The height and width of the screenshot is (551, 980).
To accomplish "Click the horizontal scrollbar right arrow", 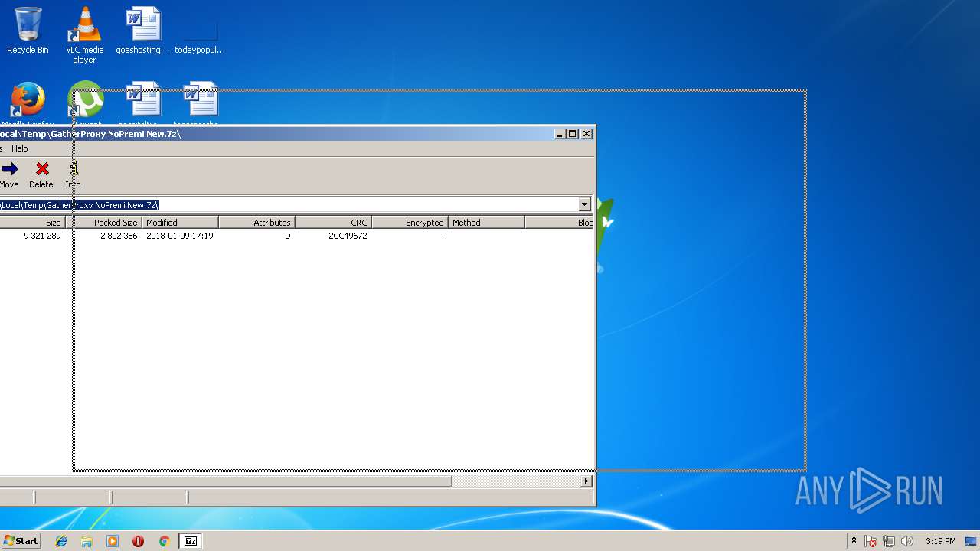I will coord(586,481).
